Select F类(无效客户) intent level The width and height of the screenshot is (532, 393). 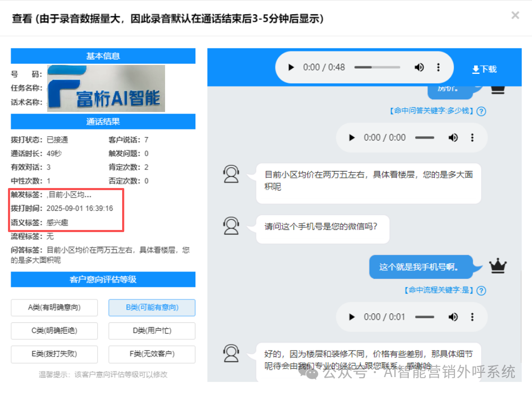152,354
